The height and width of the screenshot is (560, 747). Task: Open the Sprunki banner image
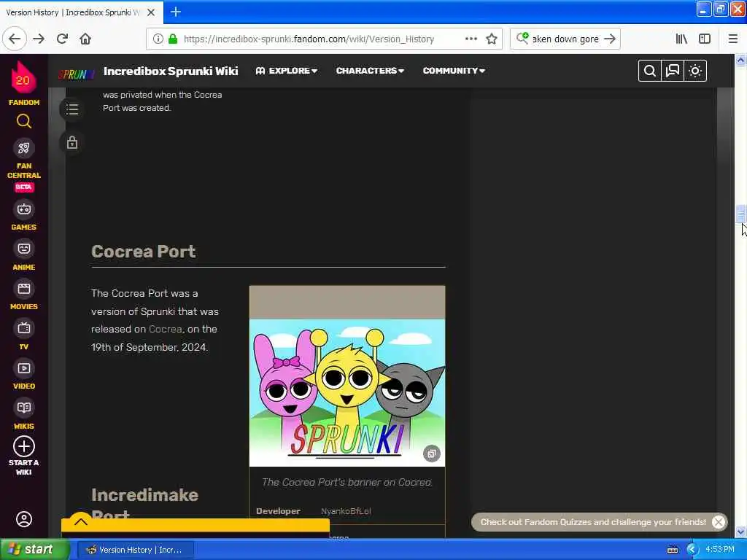pos(347,392)
